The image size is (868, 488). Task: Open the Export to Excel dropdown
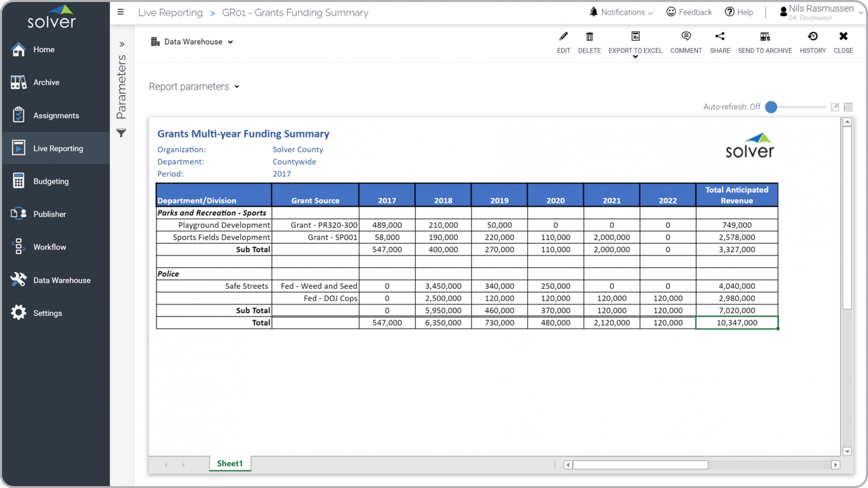click(x=635, y=56)
